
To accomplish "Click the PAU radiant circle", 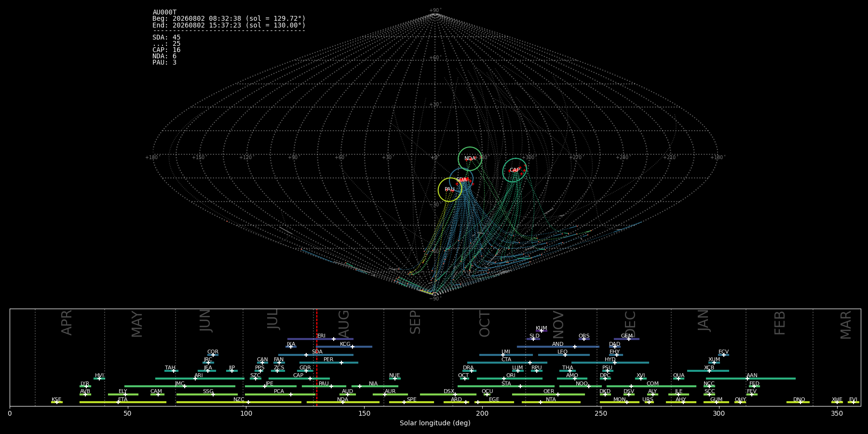I will (x=450, y=190).
